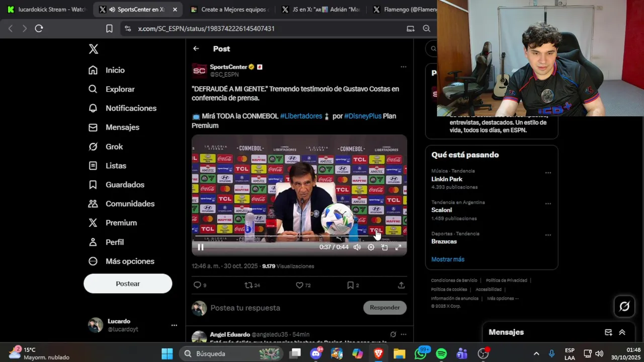
Task: Share the post via share icon
Action: coord(401,285)
